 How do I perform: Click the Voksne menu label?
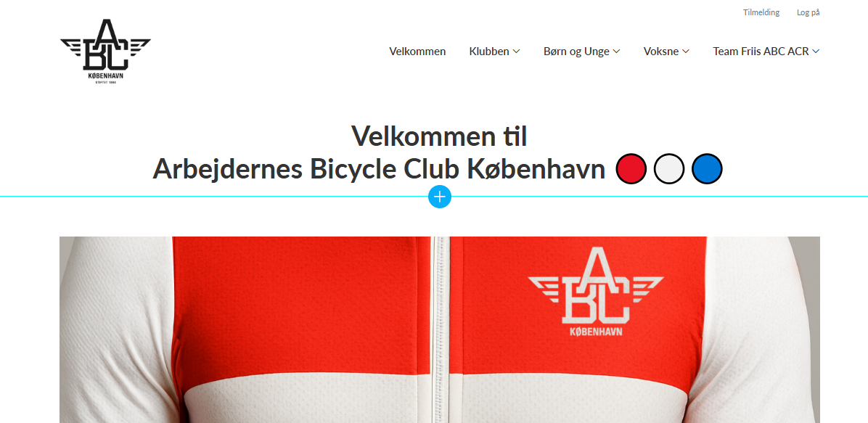click(x=661, y=52)
